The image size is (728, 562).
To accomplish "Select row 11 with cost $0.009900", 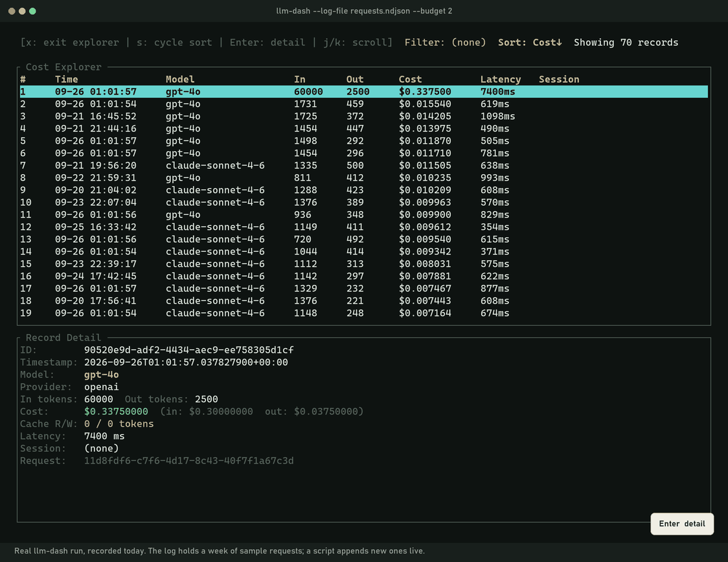I will [363, 214].
